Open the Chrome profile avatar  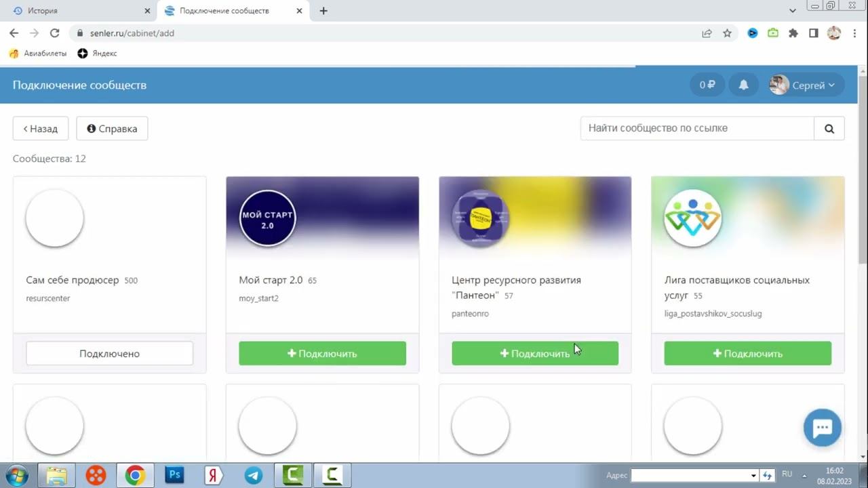[x=834, y=33]
